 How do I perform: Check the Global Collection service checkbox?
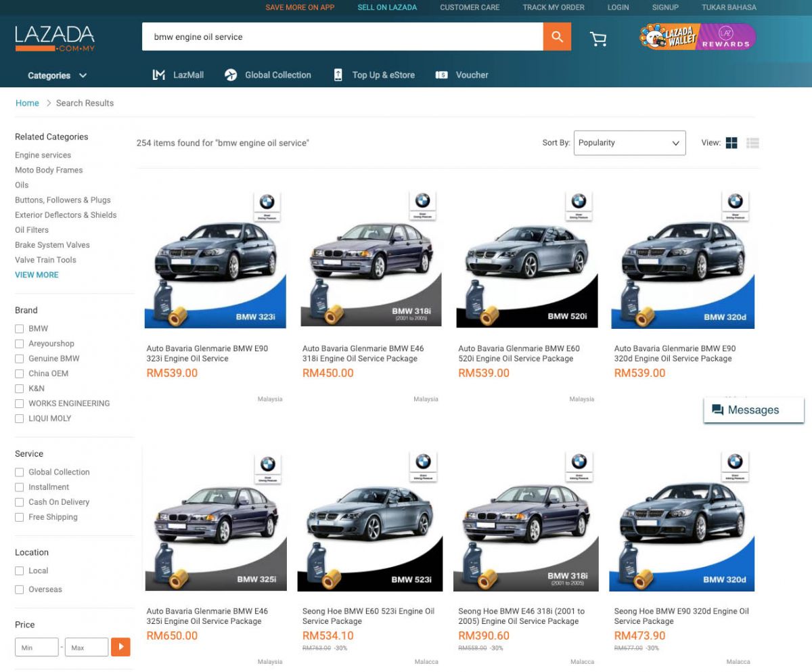pos(20,472)
